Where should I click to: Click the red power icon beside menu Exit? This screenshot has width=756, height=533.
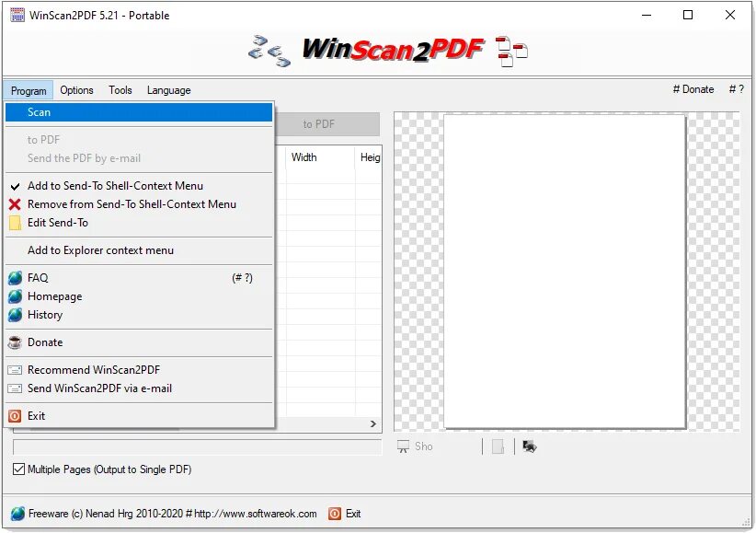pyautogui.click(x=15, y=416)
